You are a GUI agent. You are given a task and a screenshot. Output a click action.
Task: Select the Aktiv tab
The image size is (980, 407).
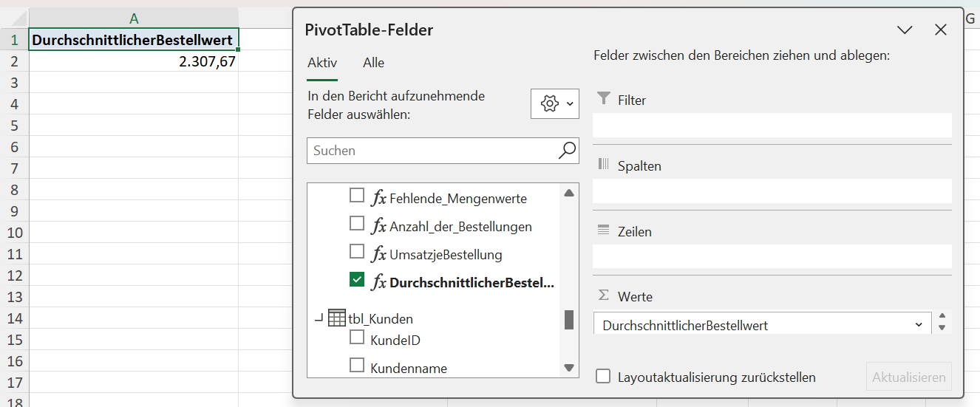pyautogui.click(x=322, y=63)
